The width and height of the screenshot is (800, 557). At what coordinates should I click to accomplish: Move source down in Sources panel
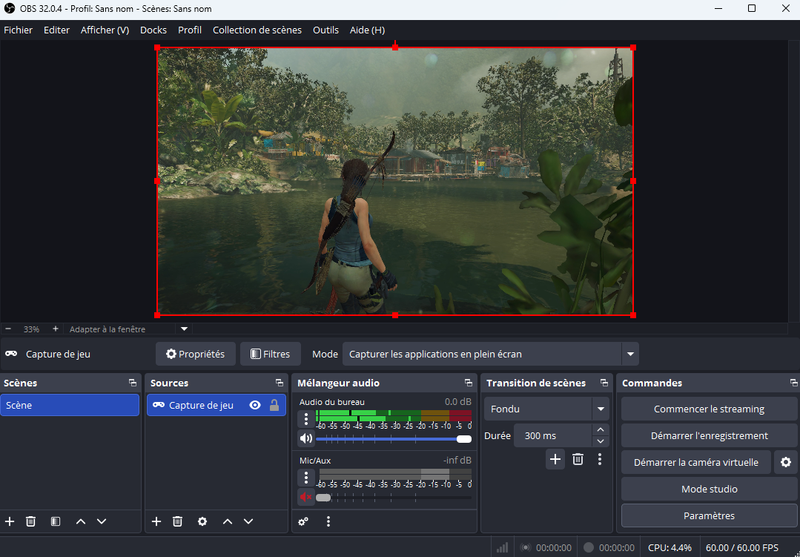[x=248, y=521]
